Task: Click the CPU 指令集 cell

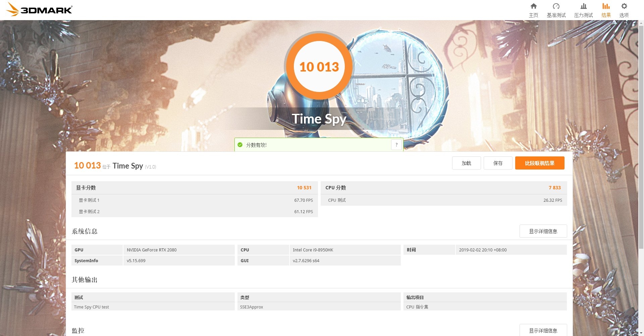Action: (x=485, y=307)
